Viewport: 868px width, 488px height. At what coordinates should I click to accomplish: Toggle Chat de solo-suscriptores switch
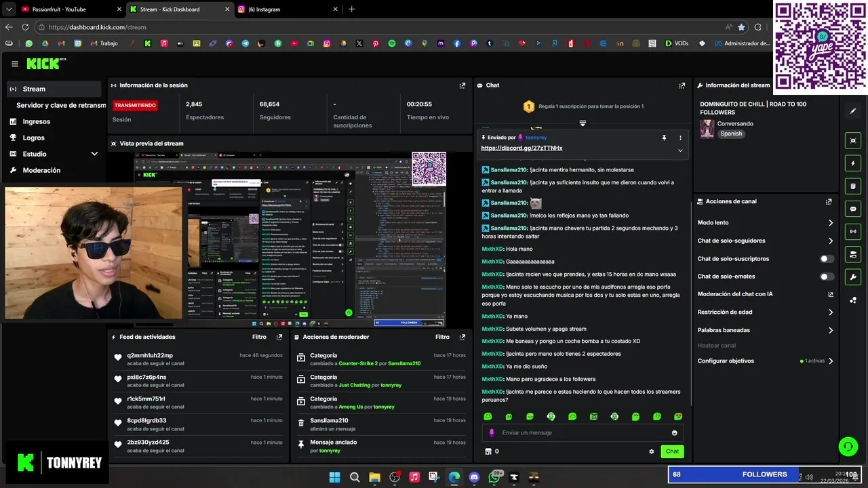coord(827,259)
